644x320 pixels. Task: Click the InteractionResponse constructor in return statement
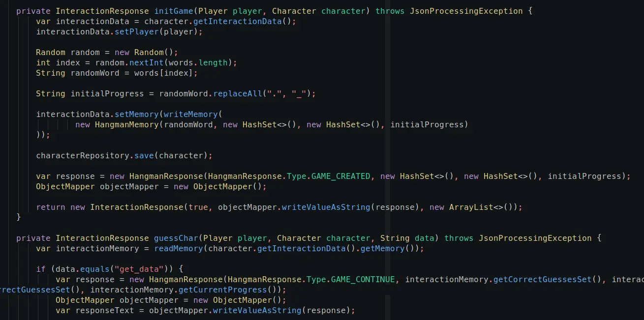[136, 207]
